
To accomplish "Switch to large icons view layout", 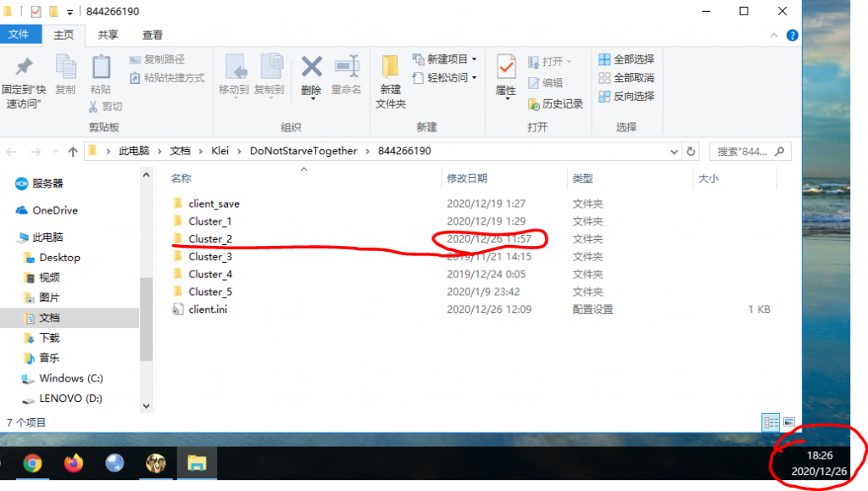I will (x=789, y=422).
